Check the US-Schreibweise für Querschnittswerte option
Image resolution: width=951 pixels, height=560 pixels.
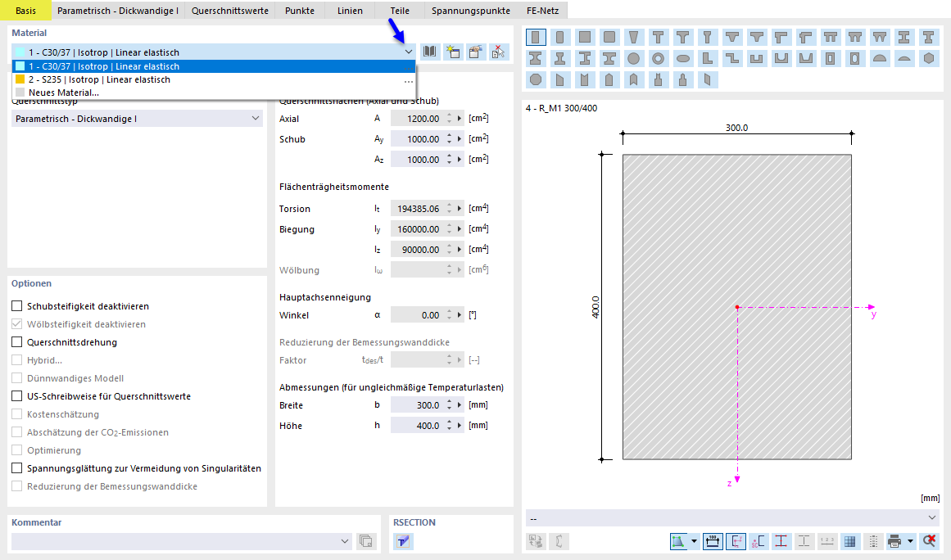pyautogui.click(x=17, y=396)
